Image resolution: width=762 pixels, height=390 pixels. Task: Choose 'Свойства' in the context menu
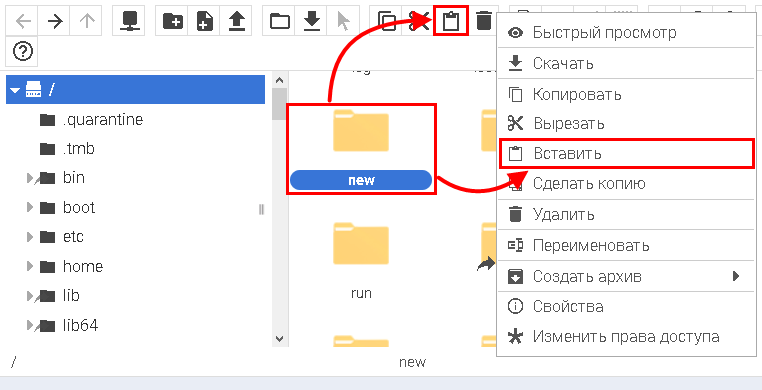[x=626, y=306]
